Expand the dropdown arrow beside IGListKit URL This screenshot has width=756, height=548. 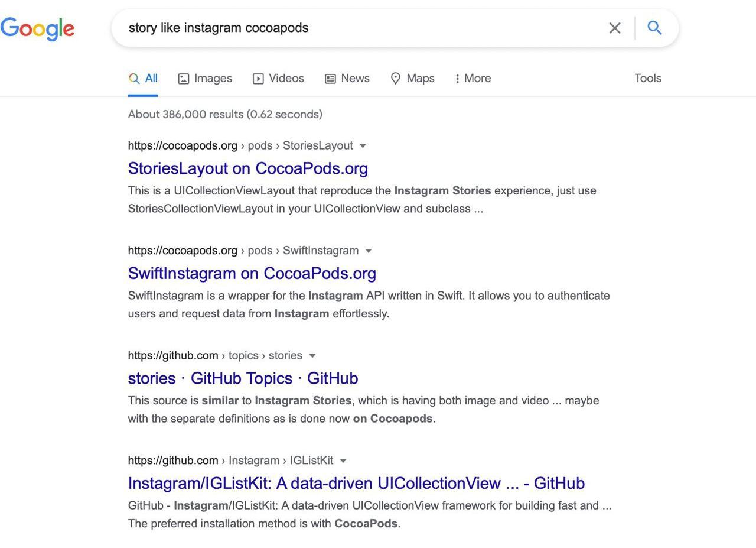pos(343,461)
